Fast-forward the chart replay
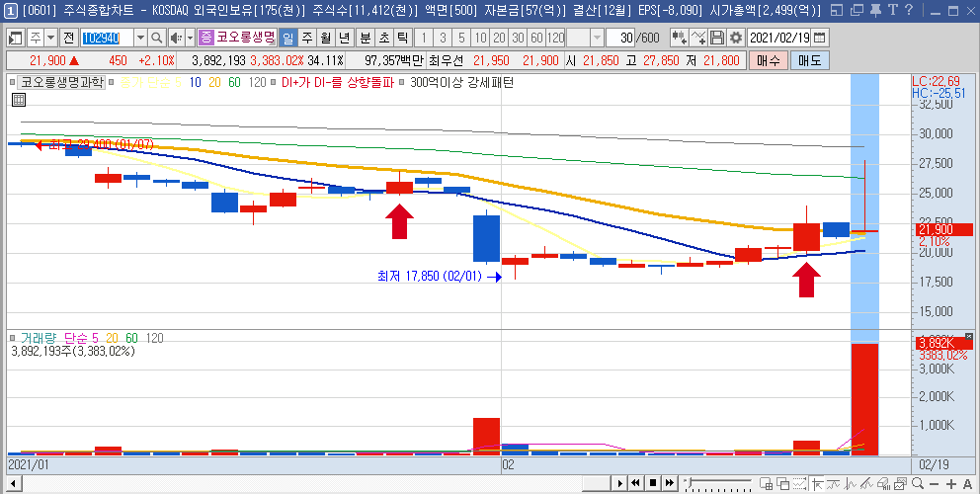This screenshot has height=494, width=980. click(670, 483)
